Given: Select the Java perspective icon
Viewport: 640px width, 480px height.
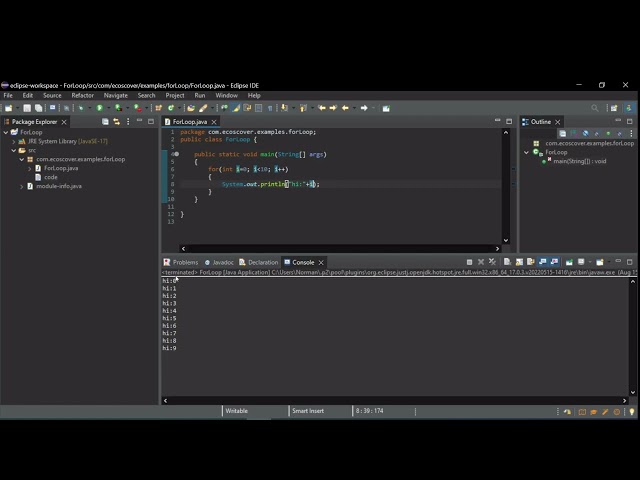Looking at the screenshot, I should [629, 108].
